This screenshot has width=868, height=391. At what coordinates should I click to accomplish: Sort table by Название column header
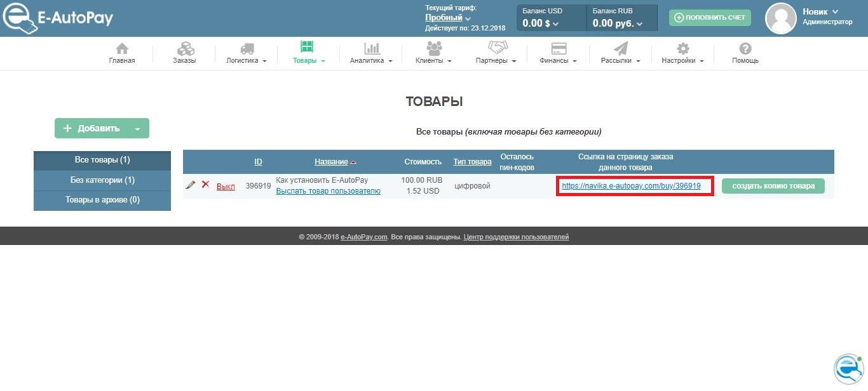(331, 162)
